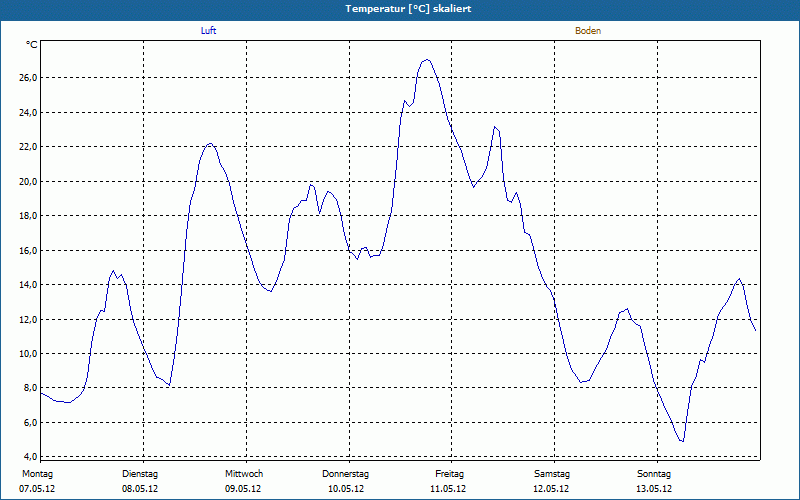Click the brown 'Boden' legend label
The image size is (800, 500).
tap(588, 31)
